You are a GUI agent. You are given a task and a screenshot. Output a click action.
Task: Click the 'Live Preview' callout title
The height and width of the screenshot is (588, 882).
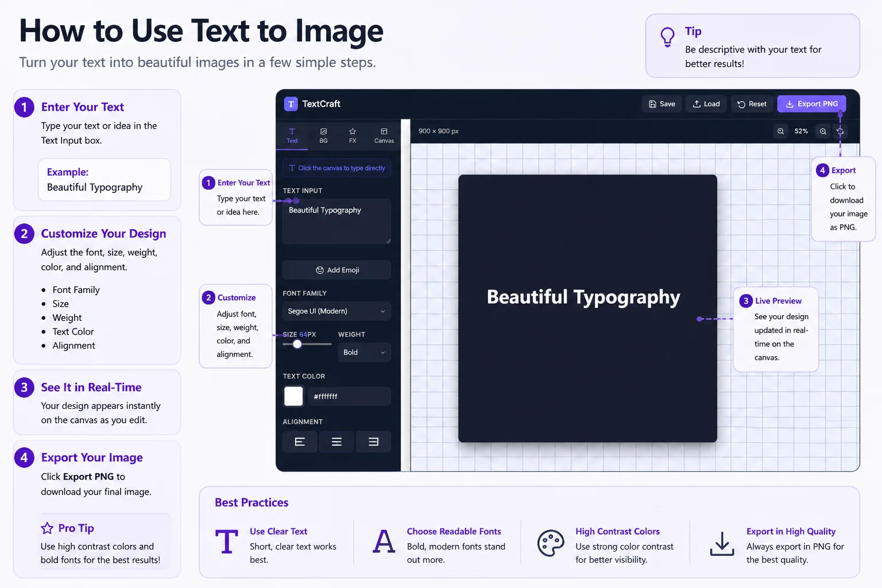pos(778,301)
